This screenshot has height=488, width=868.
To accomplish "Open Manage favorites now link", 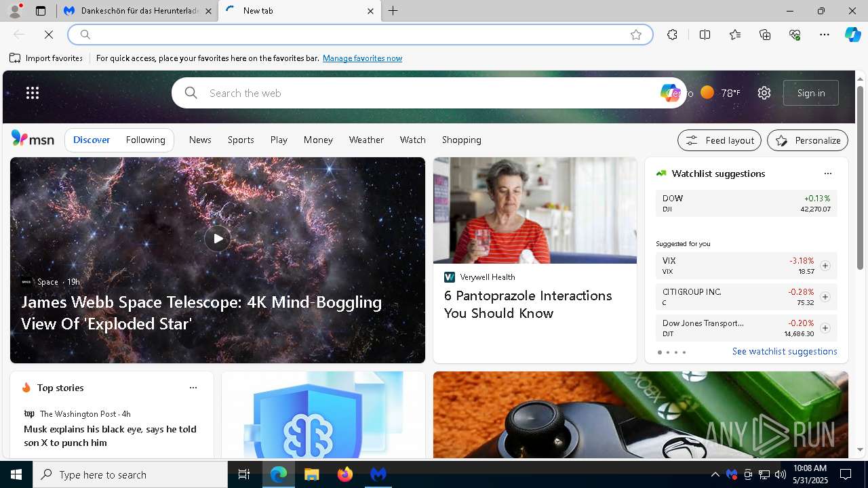I will (362, 58).
